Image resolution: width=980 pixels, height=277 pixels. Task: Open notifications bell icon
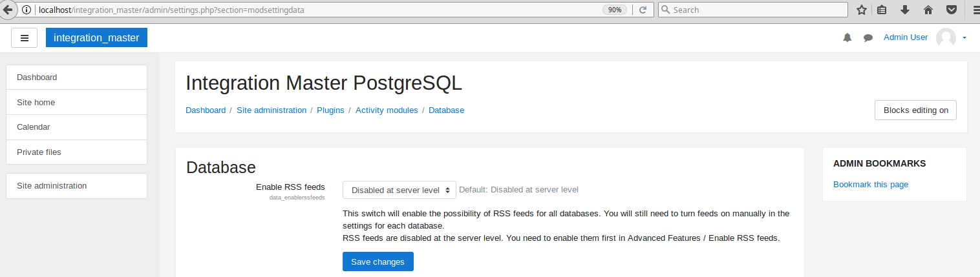click(847, 37)
